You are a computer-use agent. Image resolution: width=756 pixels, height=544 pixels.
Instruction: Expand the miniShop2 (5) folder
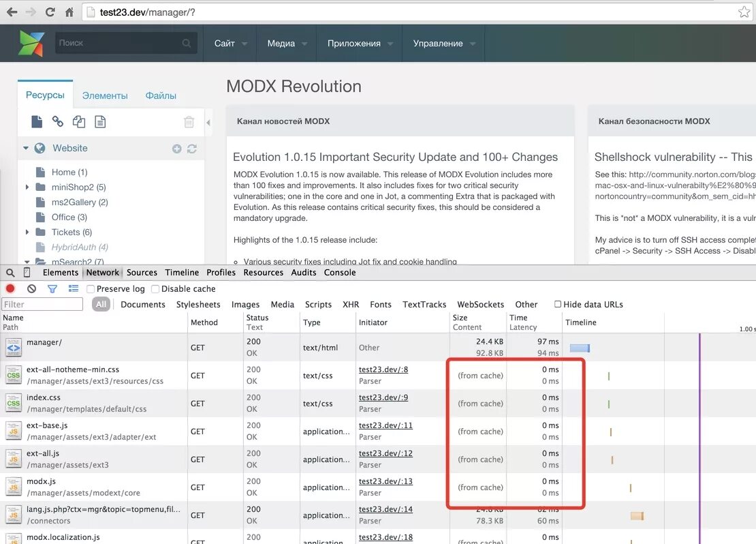(27, 187)
